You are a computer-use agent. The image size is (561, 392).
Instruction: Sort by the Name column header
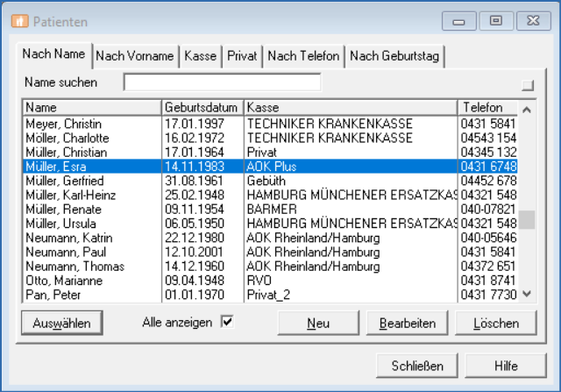pyautogui.click(x=92, y=107)
